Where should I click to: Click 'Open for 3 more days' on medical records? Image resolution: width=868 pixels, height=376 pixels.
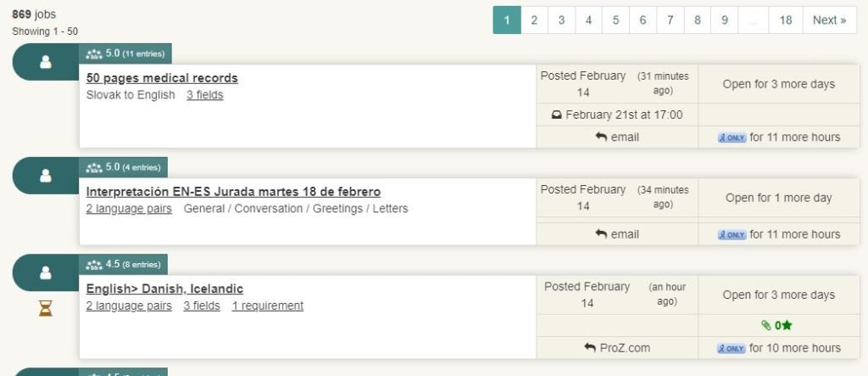click(779, 84)
